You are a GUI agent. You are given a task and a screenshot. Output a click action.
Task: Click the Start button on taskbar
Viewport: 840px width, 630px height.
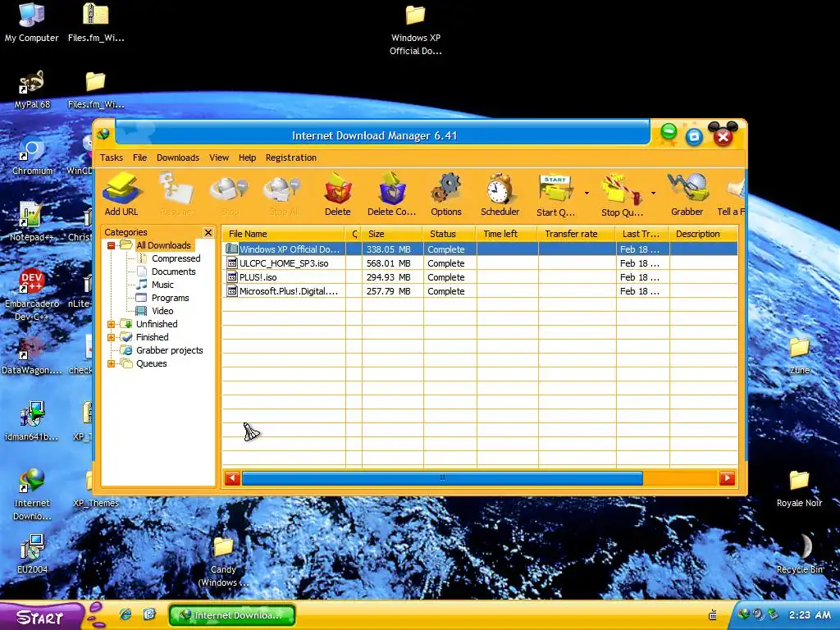(42, 616)
